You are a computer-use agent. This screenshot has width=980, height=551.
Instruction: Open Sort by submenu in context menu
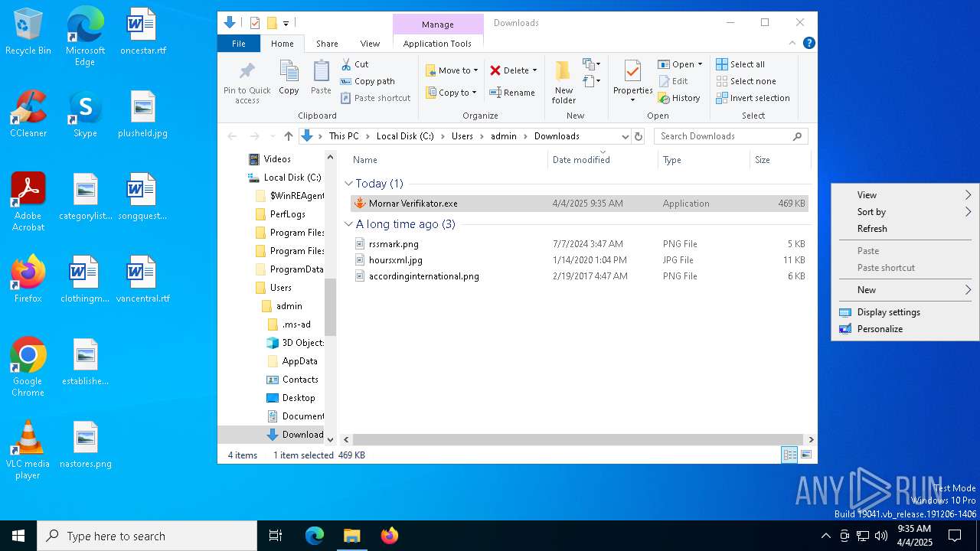tap(905, 212)
